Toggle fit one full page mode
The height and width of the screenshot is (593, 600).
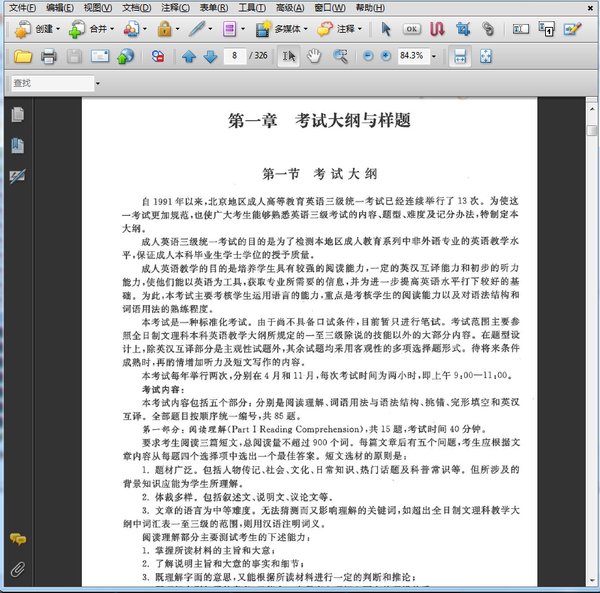tap(486, 57)
